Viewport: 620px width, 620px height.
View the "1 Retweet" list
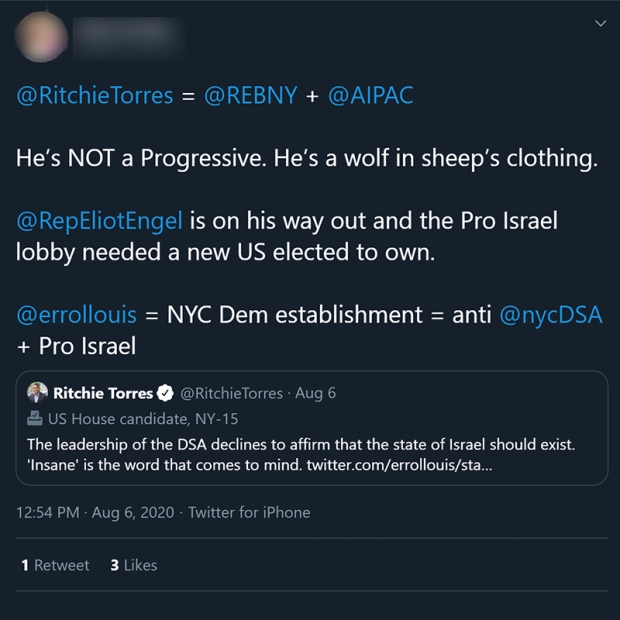click(55, 565)
